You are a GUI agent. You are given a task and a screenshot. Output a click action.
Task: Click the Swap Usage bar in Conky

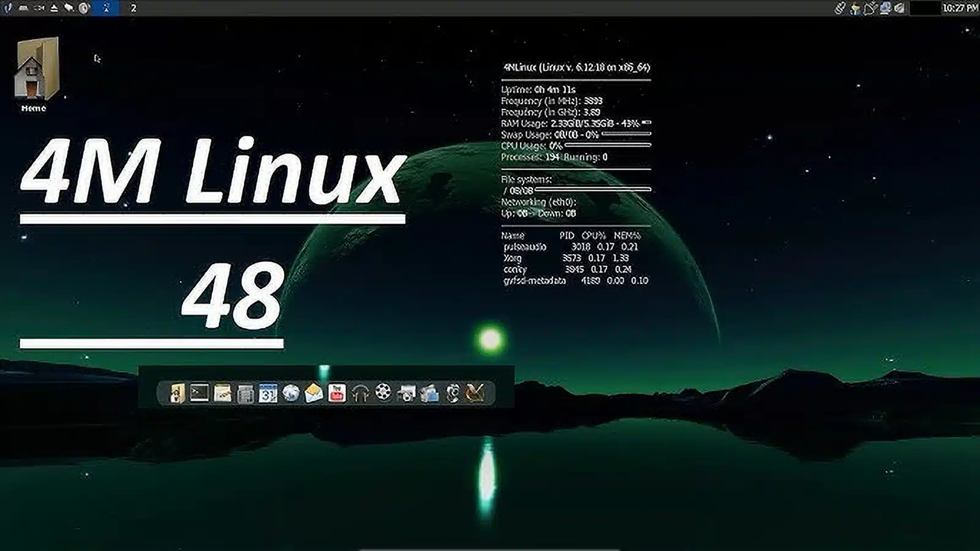626,133
